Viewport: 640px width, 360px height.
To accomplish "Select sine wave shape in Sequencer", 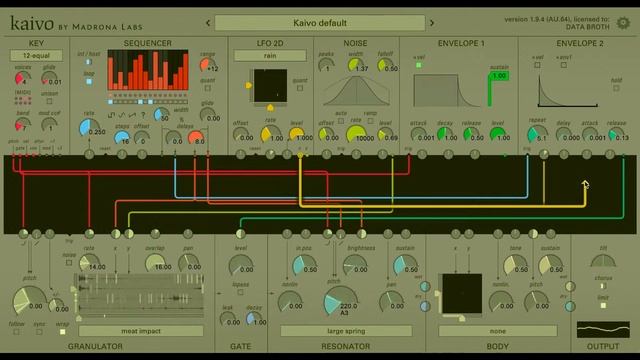I will (x=122, y=116).
